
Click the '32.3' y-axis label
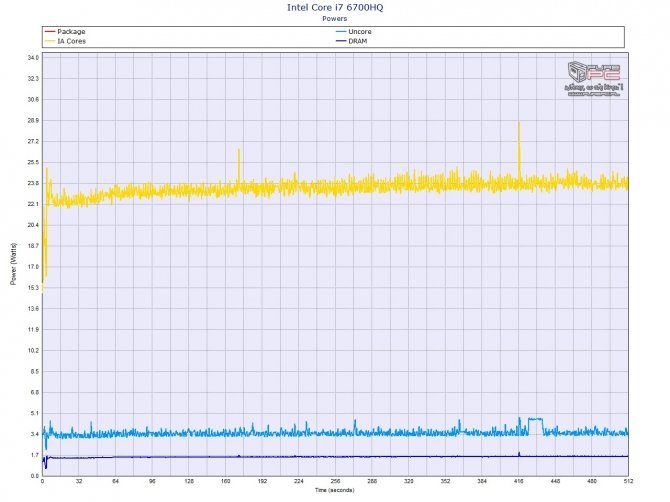point(33,79)
